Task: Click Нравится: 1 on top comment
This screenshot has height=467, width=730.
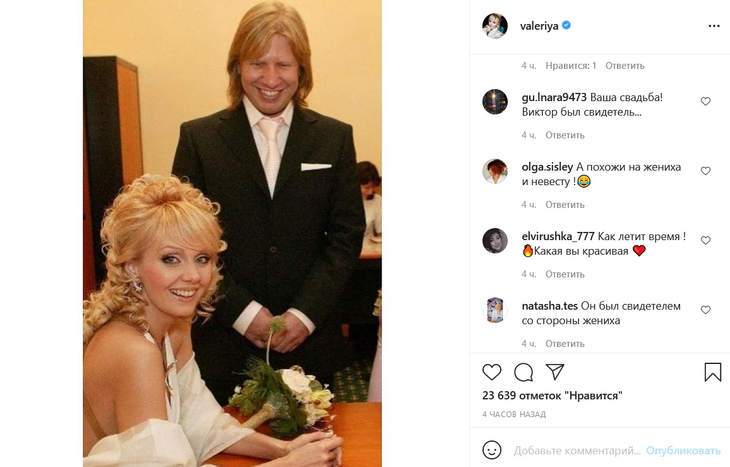Action: point(571,66)
